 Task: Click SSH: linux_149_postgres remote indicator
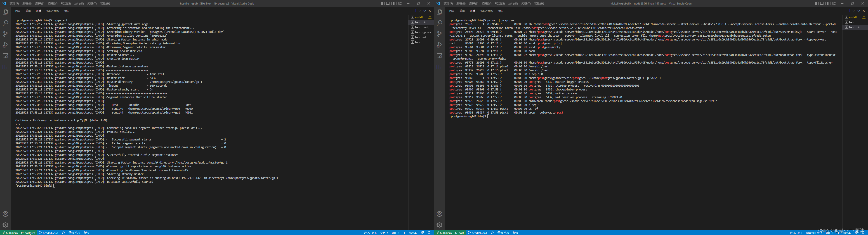19,233
